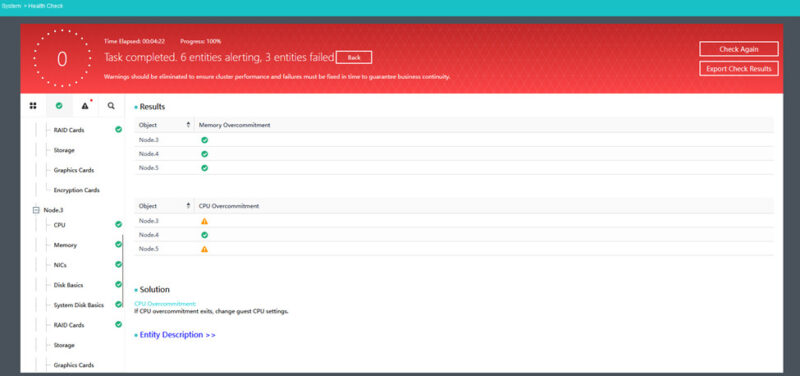This screenshot has height=376, width=800.
Task: Select System Disk Basics tree item
Action: coord(79,305)
